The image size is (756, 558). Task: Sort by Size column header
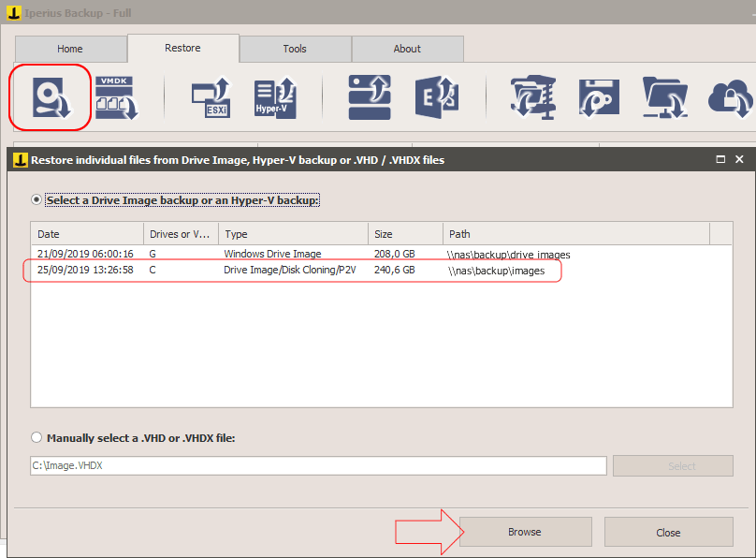pyautogui.click(x=405, y=234)
